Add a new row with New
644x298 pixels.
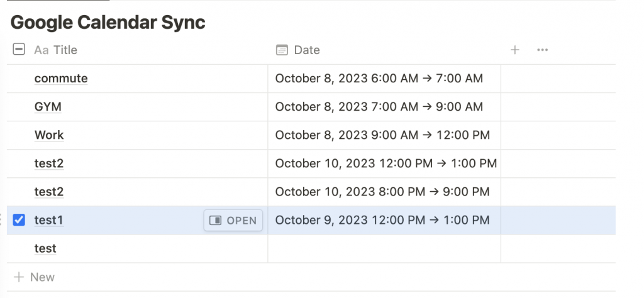point(42,277)
